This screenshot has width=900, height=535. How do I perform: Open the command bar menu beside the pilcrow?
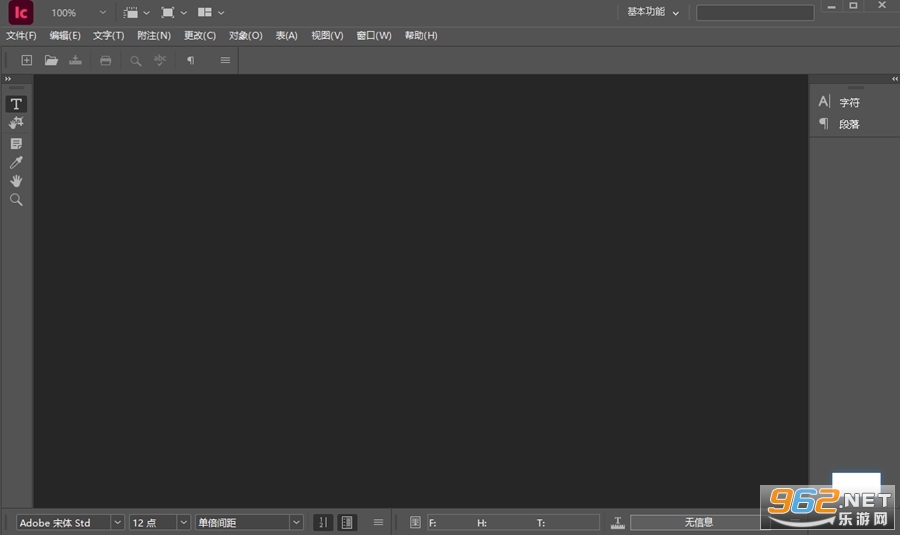click(225, 60)
